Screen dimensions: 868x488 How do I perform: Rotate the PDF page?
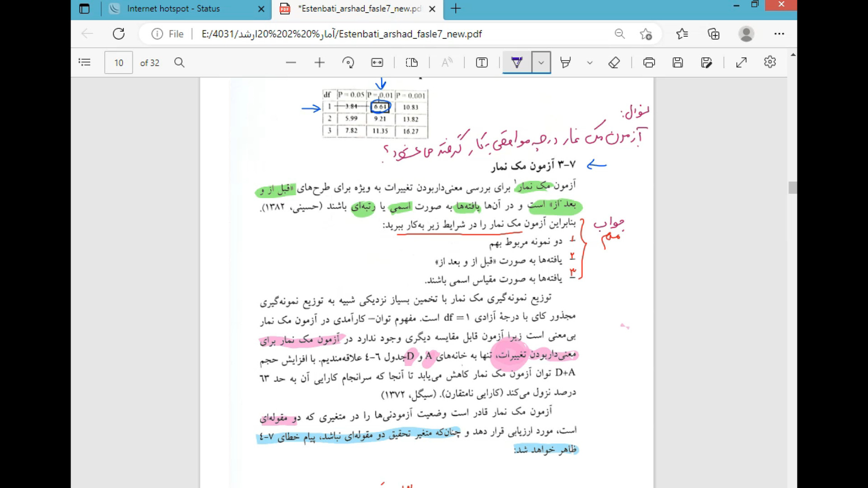coord(348,62)
